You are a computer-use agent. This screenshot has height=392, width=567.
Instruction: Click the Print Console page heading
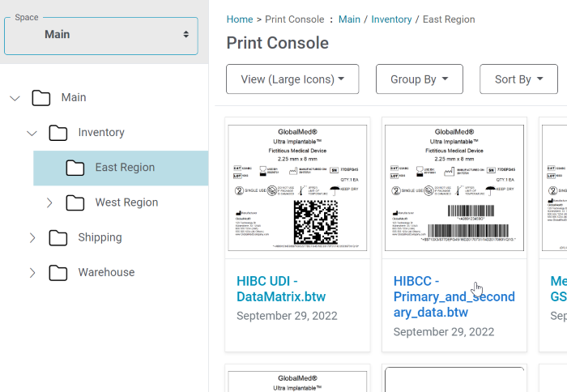[x=277, y=43]
